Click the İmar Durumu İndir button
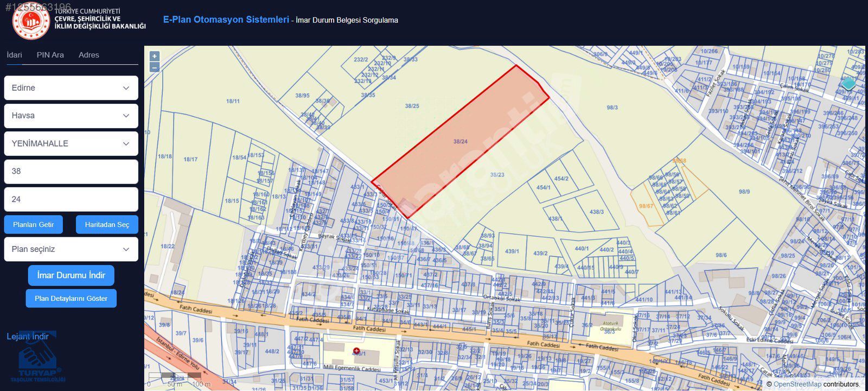Screen dimensions: 868x391 [71, 275]
